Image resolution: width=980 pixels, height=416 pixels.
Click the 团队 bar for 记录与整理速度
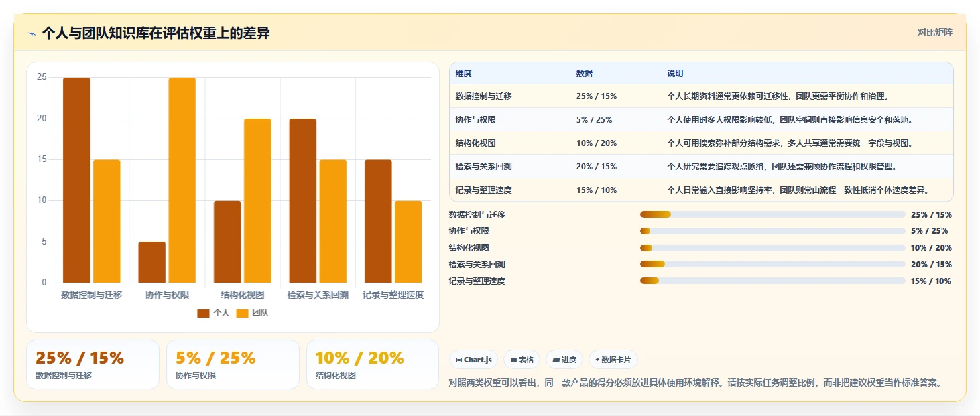click(x=408, y=242)
